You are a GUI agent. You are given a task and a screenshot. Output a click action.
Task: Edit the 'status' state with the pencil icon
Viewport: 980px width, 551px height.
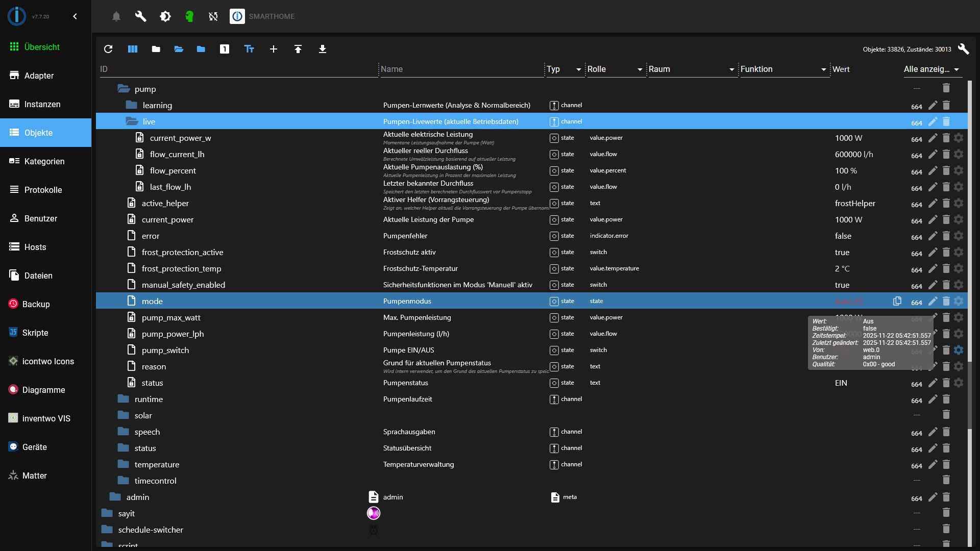click(934, 383)
